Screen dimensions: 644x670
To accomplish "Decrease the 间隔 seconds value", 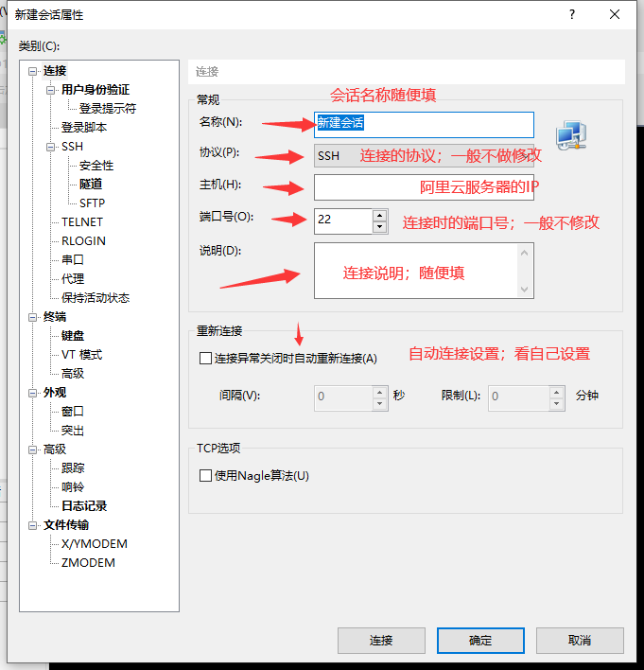I will (379, 404).
